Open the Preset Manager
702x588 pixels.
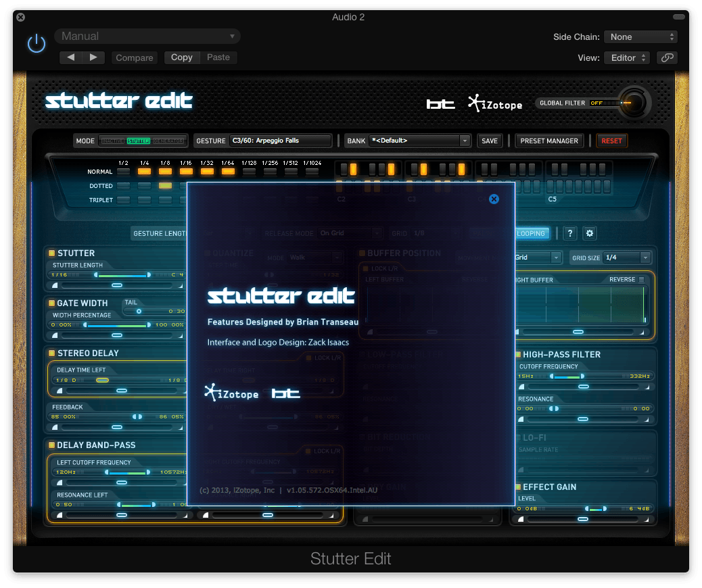549,141
